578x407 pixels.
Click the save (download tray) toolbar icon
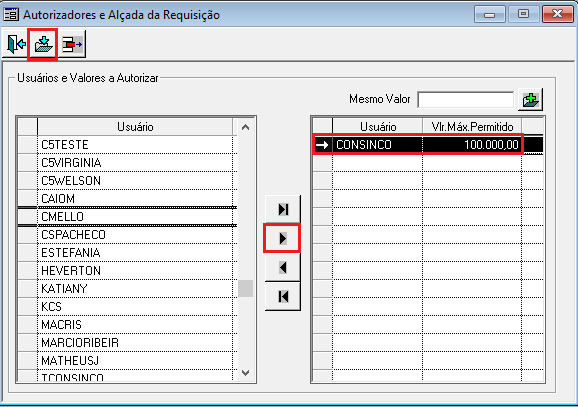click(43, 45)
